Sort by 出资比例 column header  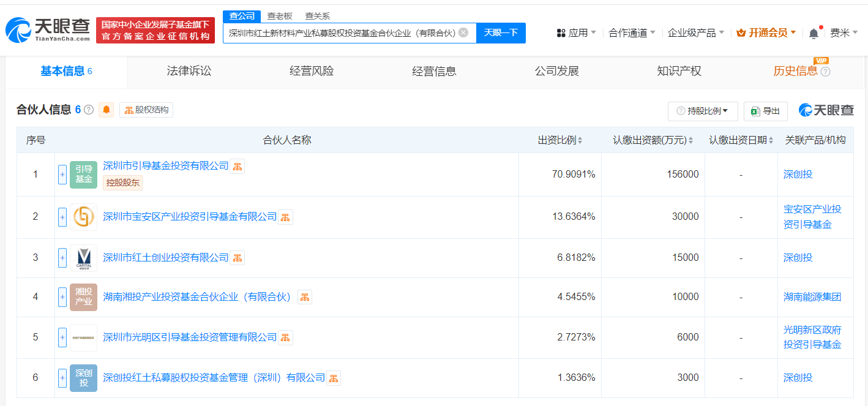tap(559, 140)
